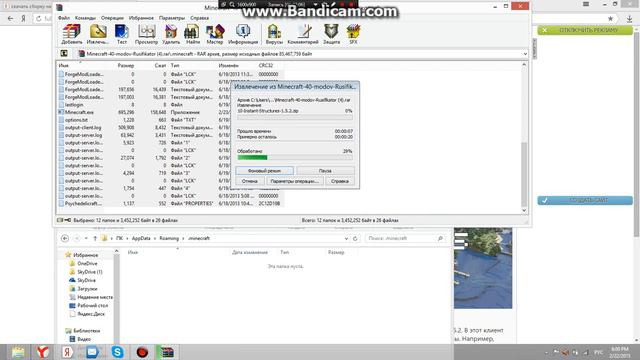The width and height of the screenshot is (640, 360).
Task: Click the browser downloads arrow icon
Action: [x=629, y=18]
